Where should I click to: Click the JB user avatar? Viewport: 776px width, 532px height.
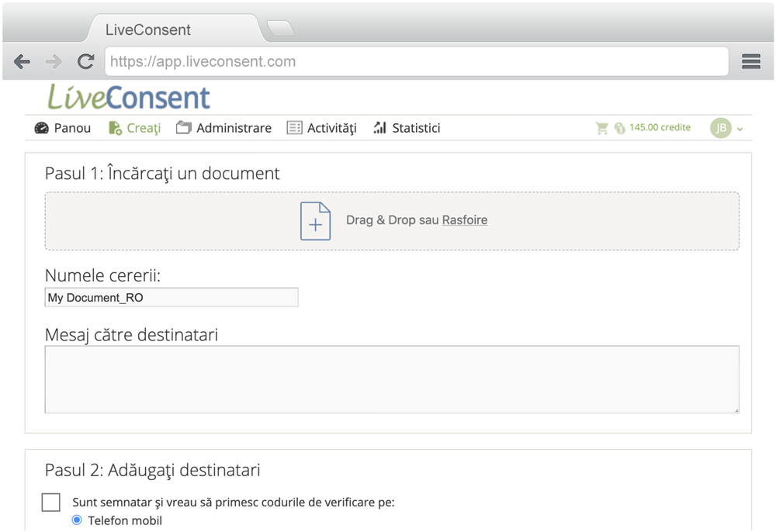pyautogui.click(x=721, y=128)
